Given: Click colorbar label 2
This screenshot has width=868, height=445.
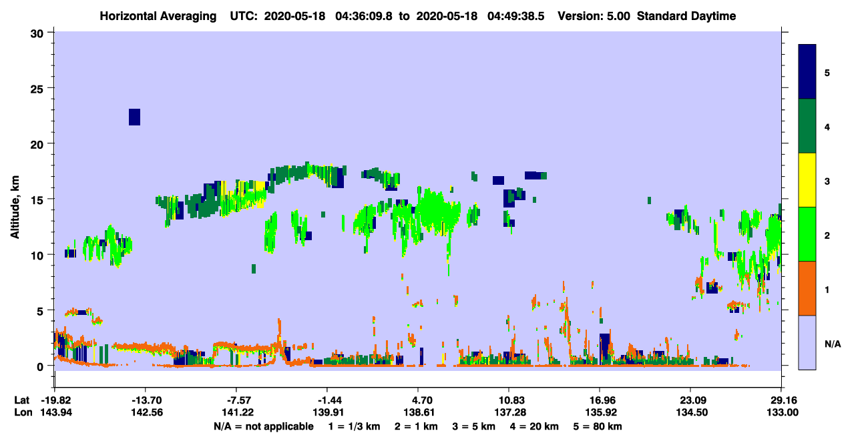Looking at the screenshot, I should 827,236.
